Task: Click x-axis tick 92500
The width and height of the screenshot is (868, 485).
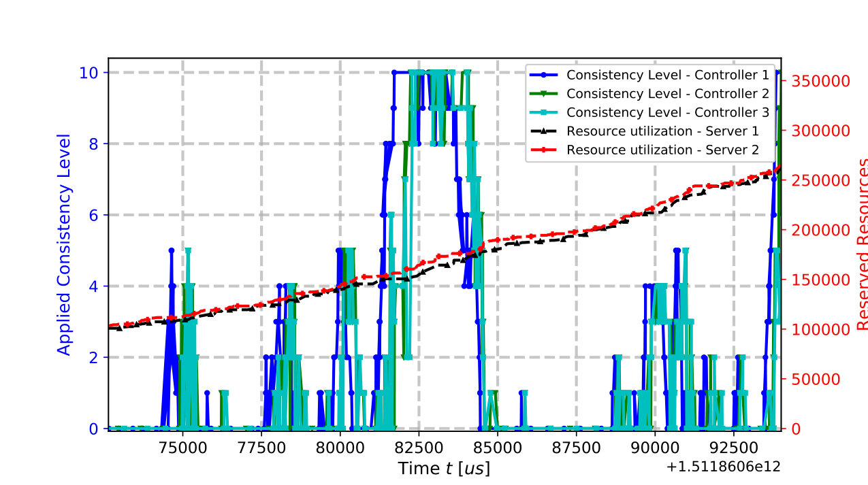Action: pyautogui.click(x=733, y=447)
